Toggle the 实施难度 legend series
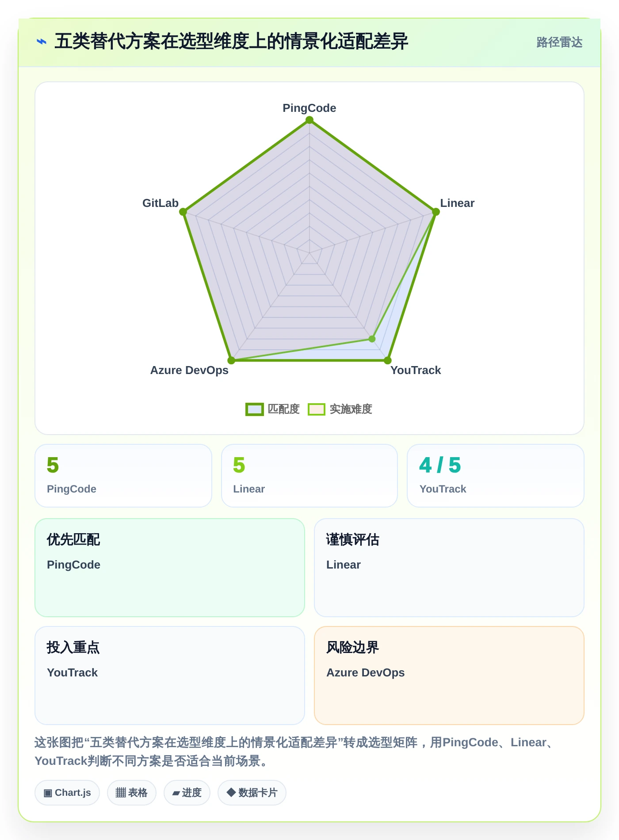 tap(340, 409)
